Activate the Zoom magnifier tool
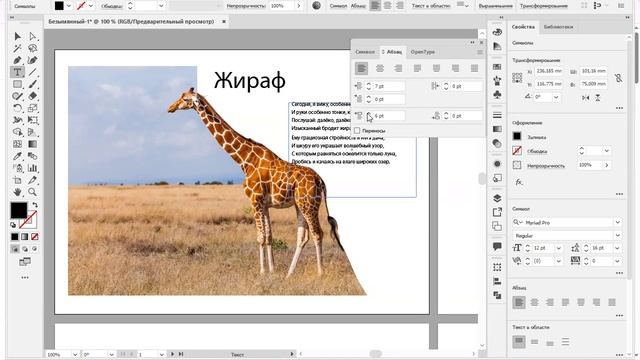This screenshot has height=360, width=640. point(33,192)
